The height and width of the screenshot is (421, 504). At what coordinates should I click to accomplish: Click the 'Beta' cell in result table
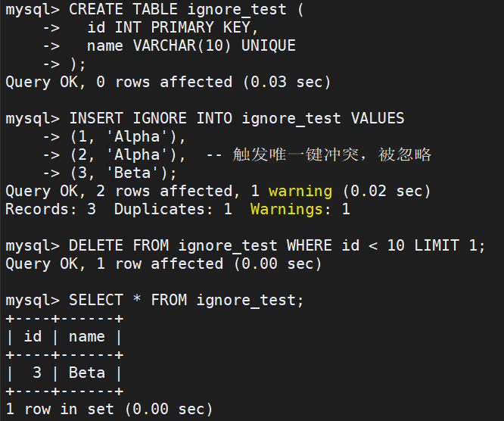(x=87, y=373)
